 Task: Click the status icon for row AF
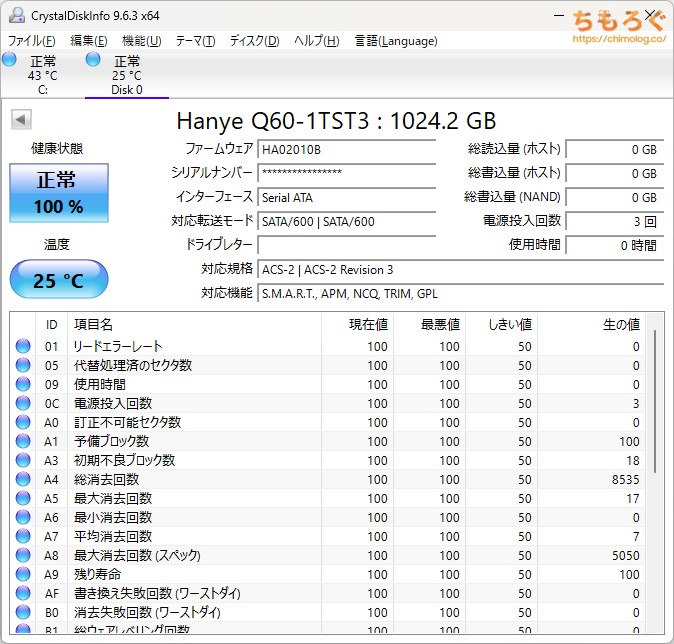(23, 593)
